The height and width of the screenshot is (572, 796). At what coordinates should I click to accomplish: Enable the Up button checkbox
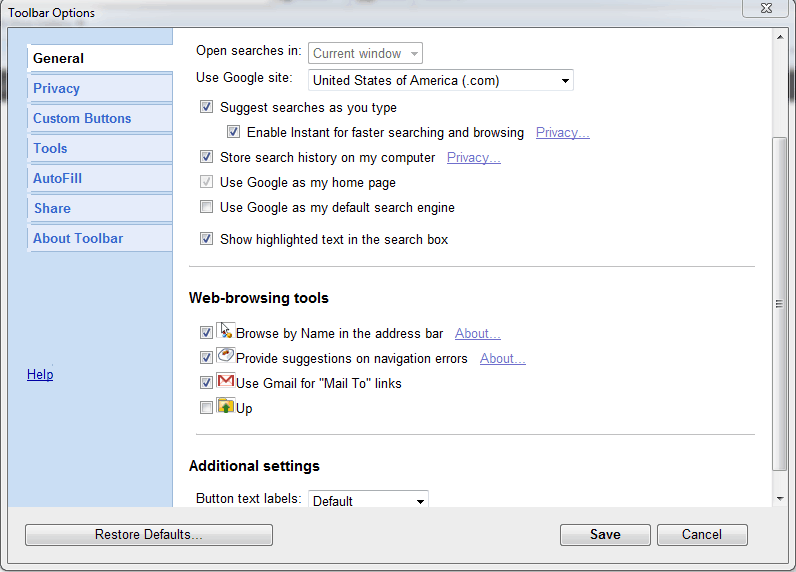[x=206, y=408]
